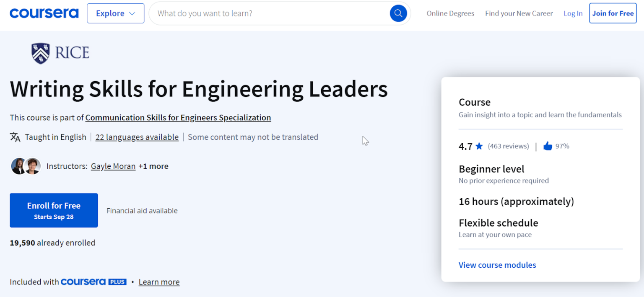Click the Join for Free button
This screenshot has height=297, width=644.
[x=613, y=13]
